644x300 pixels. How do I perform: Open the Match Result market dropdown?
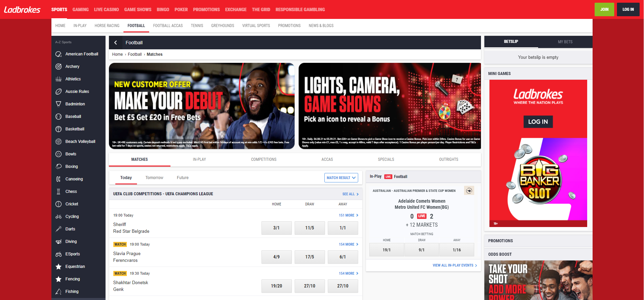point(341,178)
